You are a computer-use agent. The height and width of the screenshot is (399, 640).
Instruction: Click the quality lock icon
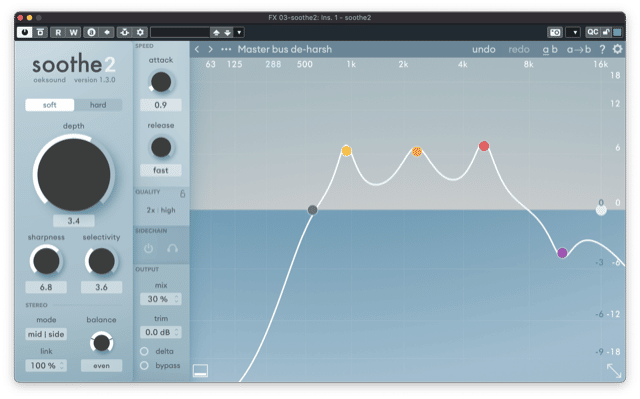tap(182, 193)
